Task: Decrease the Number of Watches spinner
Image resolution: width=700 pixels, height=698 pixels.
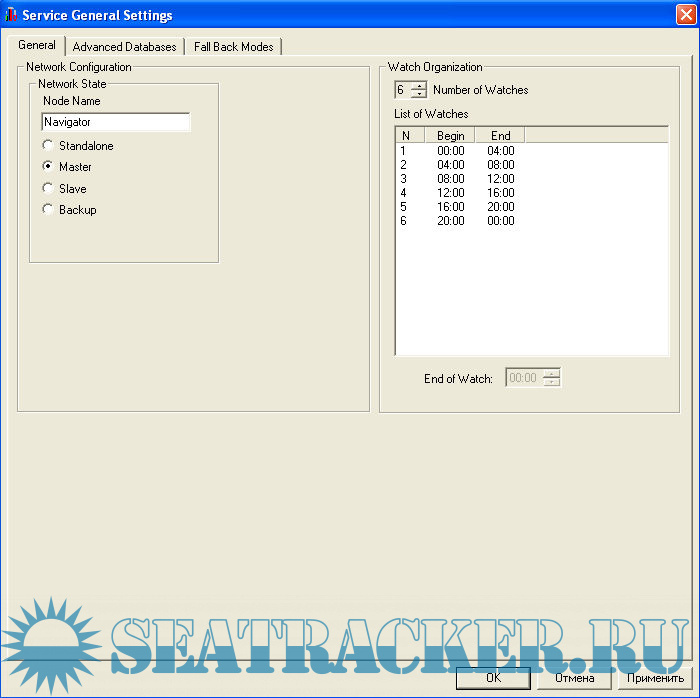Action: click(x=419, y=95)
